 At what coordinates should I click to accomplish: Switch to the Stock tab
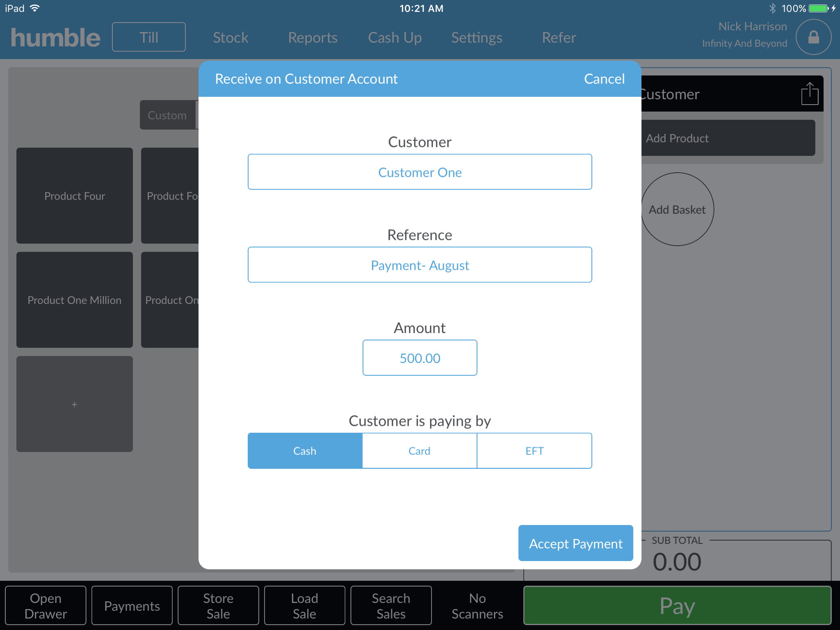(231, 37)
